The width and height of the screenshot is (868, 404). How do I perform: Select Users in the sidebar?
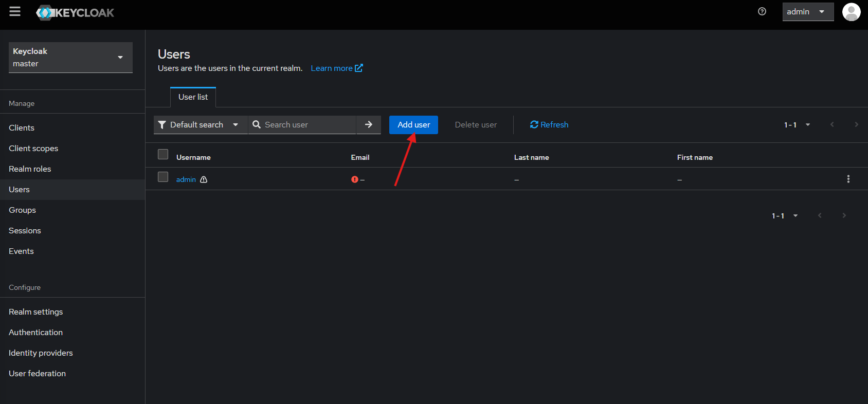tap(73, 189)
